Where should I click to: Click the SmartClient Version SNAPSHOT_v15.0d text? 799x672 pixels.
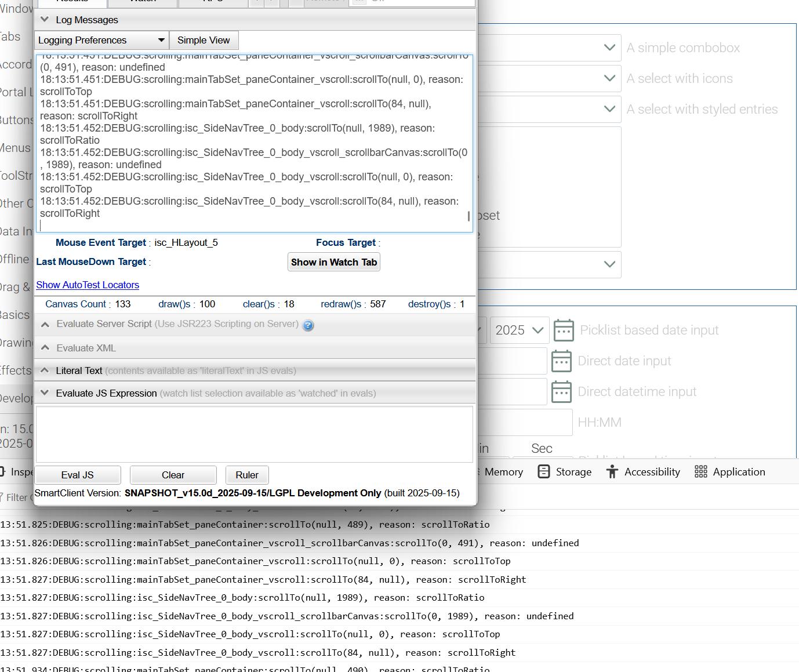(253, 493)
